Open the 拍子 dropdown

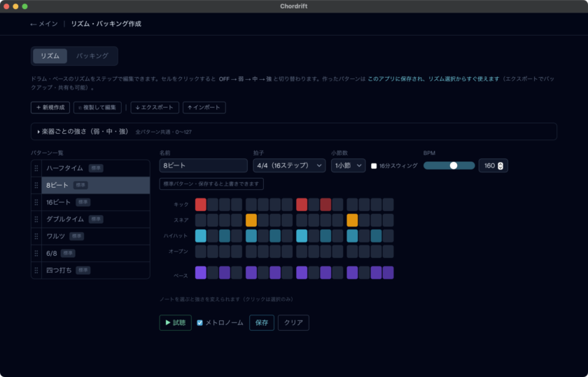click(289, 165)
